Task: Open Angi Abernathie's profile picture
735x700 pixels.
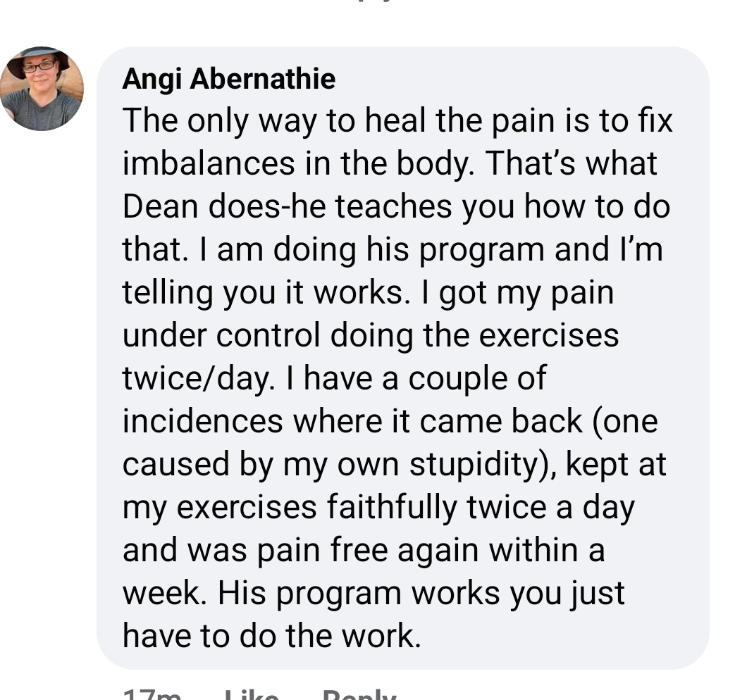Action: pos(42,89)
